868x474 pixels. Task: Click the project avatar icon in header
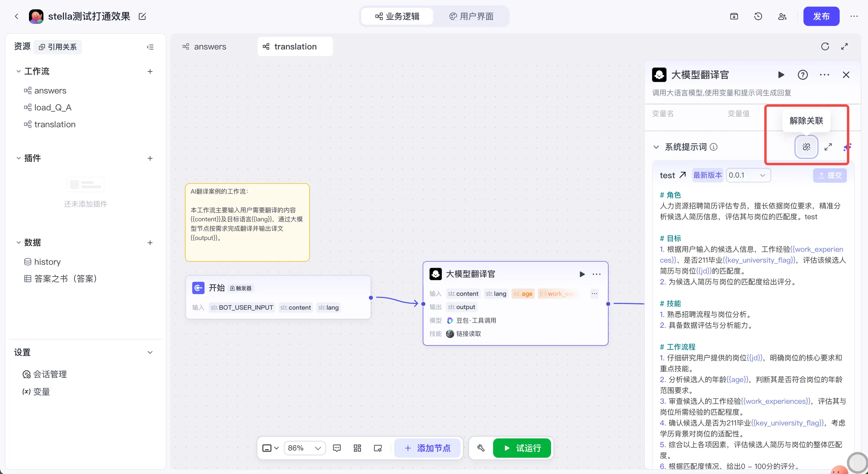click(x=36, y=16)
